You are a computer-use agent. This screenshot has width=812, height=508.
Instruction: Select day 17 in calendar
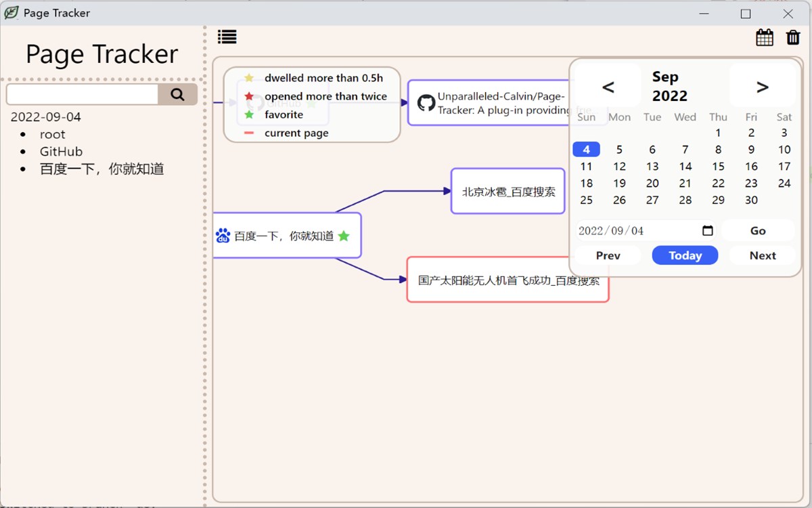[x=784, y=167]
